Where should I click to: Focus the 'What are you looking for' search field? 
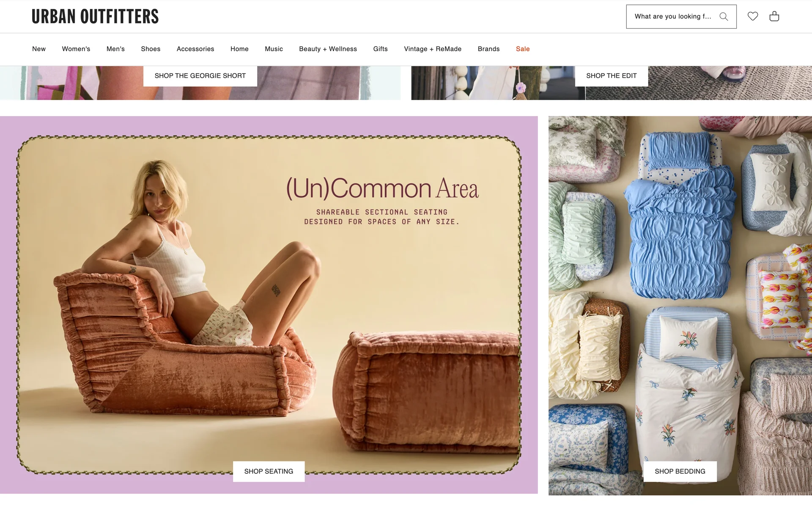coord(672,17)
